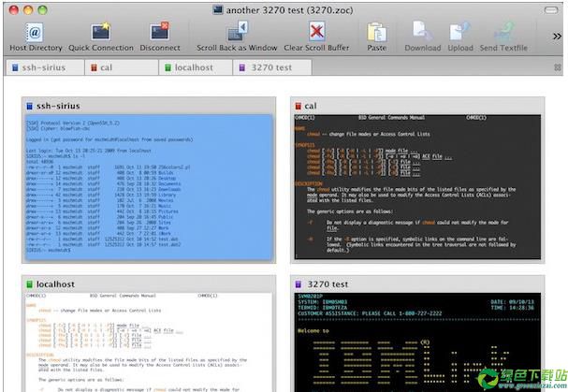568x392 pixels.
Task: Open the Host Directory
Action: [x=36, y=32]
